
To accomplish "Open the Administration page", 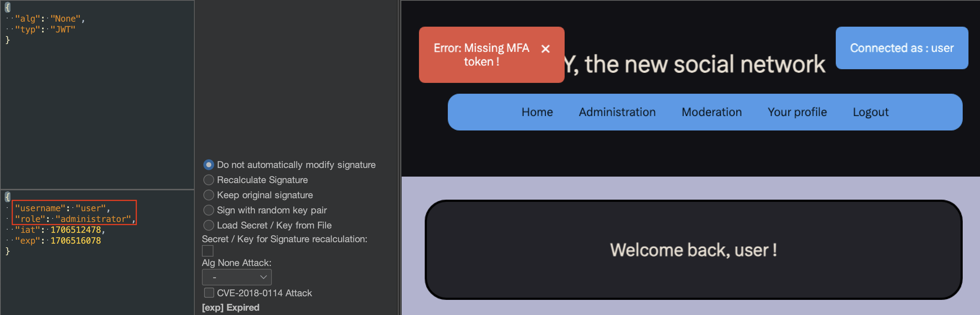I will [x=617, y=112].
